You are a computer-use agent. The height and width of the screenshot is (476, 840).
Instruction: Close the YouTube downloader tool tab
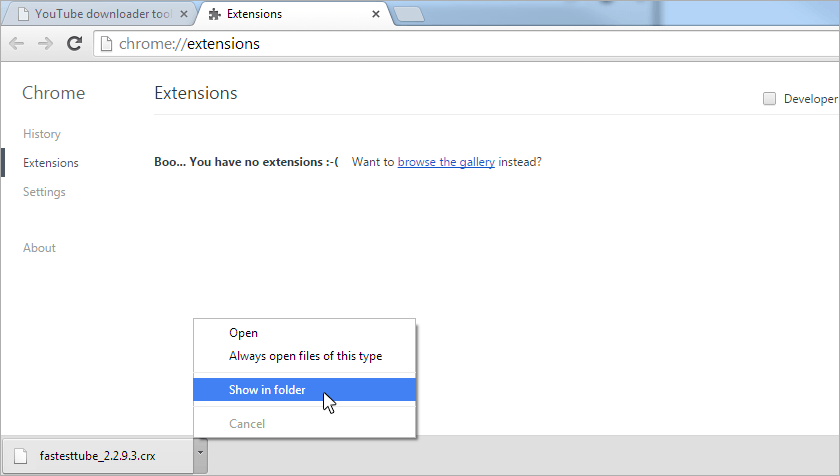click(181, 15)
